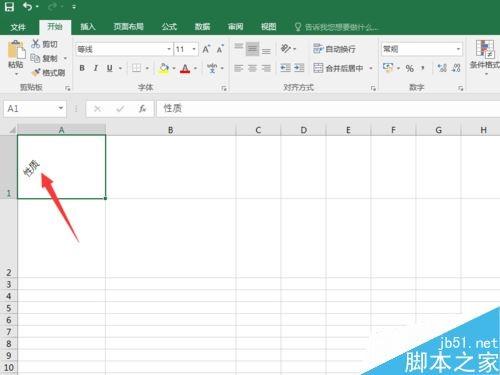Screen dimensions: 500x375
Task: Open the 数字 group dialog launcher
Action: point(461,88)
